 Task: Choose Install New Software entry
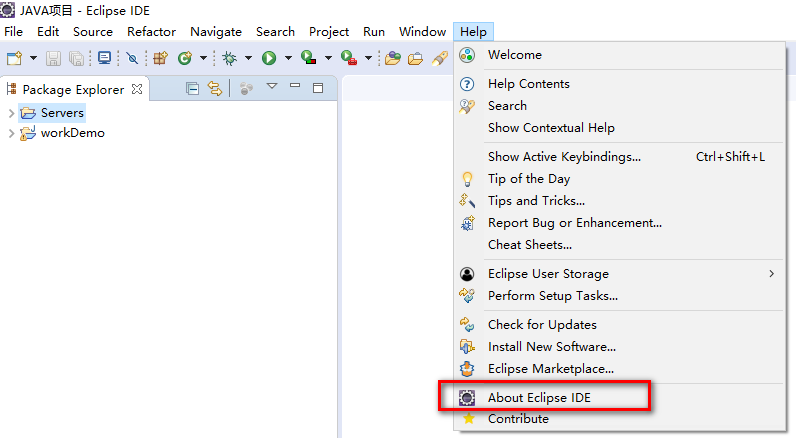point(619,347)
